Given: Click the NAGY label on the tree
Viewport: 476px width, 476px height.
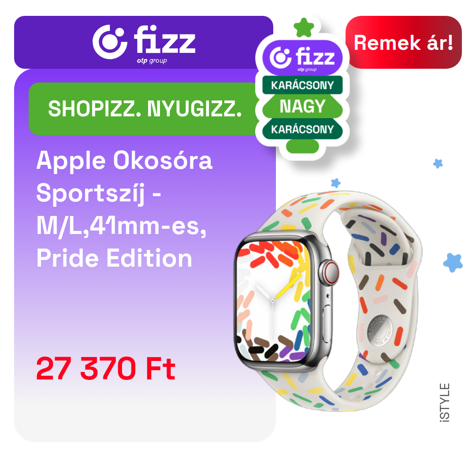Looking at the screenshot, I should click(302, 107).
